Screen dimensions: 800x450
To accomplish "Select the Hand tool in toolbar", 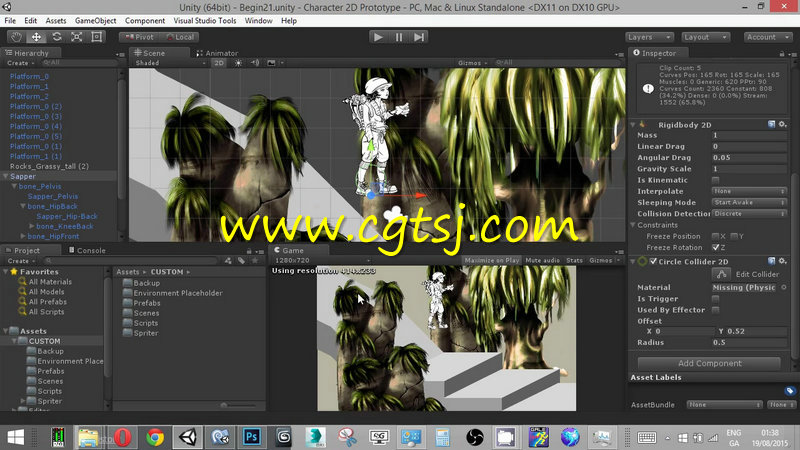I will (16, 37).
